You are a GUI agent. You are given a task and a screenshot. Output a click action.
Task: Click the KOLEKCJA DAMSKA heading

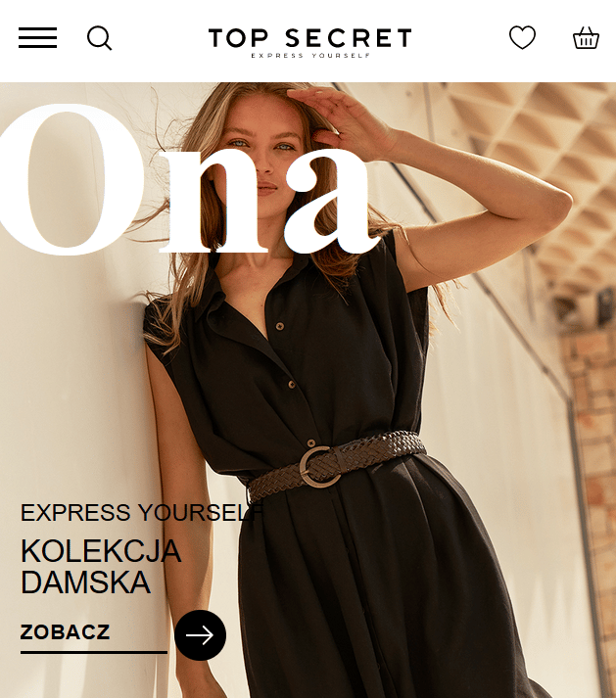coord(101,566)
